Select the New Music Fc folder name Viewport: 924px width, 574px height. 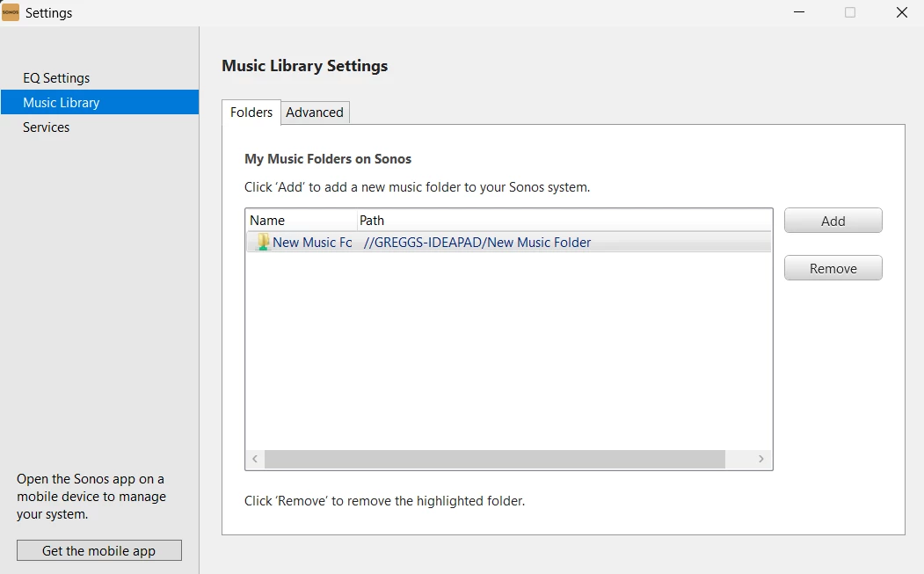pyautogui.click(x=312, y=243)
